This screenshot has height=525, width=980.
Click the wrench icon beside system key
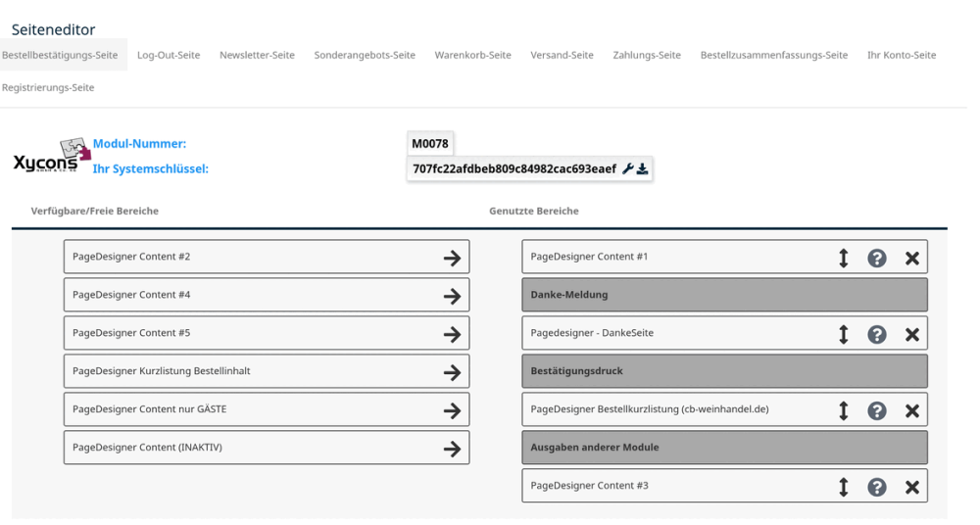point(627,168)
